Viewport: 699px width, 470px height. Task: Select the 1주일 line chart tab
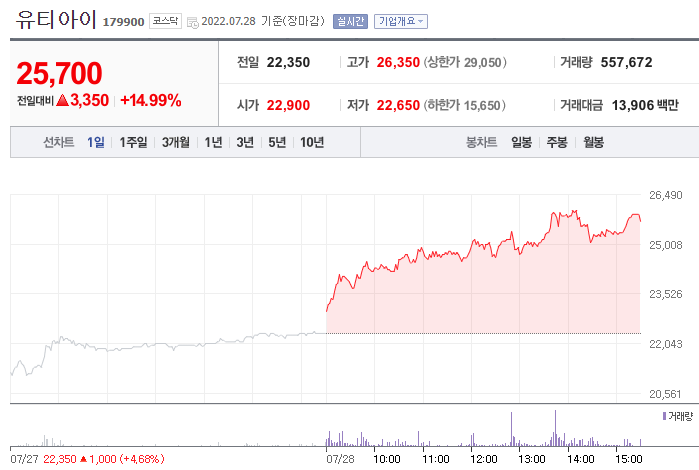pos(133,142)
